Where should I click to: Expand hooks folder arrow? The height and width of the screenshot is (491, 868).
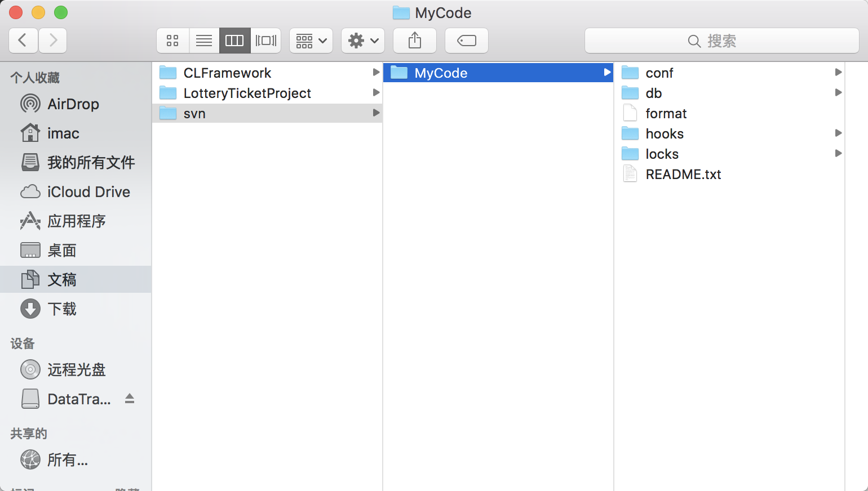pyautogui.click(x=838, y=133)
